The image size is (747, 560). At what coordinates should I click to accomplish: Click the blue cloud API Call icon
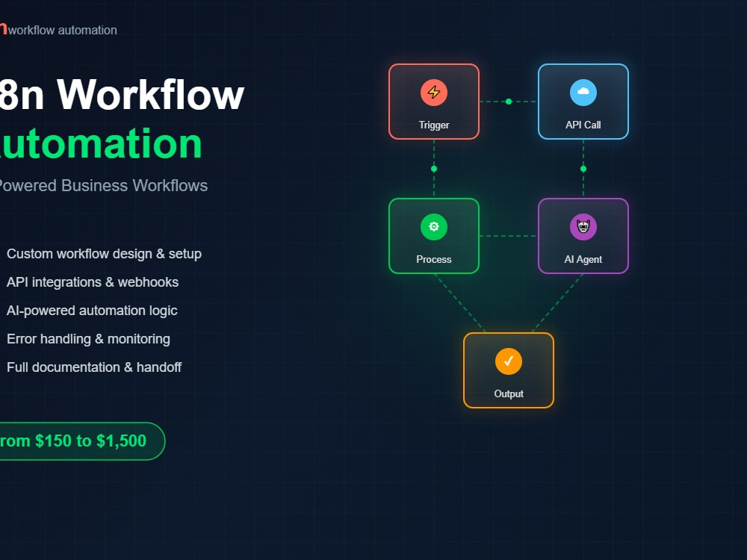[x=583, y=93]
